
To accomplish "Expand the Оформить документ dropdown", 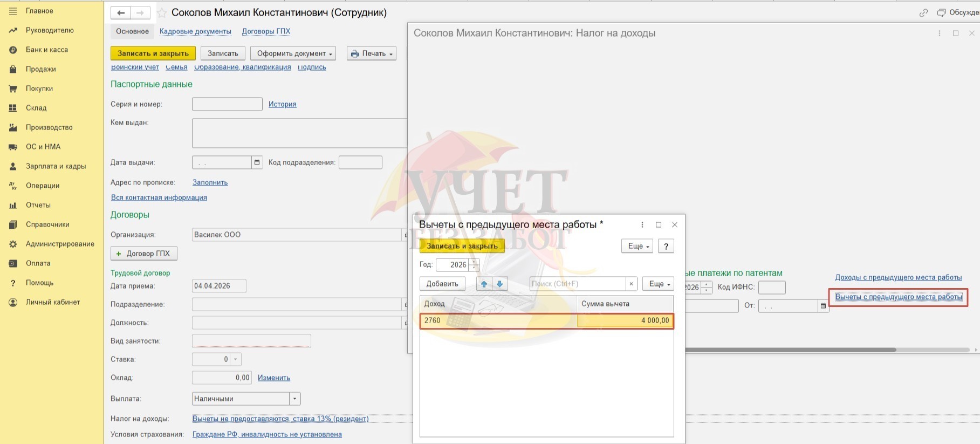I will click(293, 53).
